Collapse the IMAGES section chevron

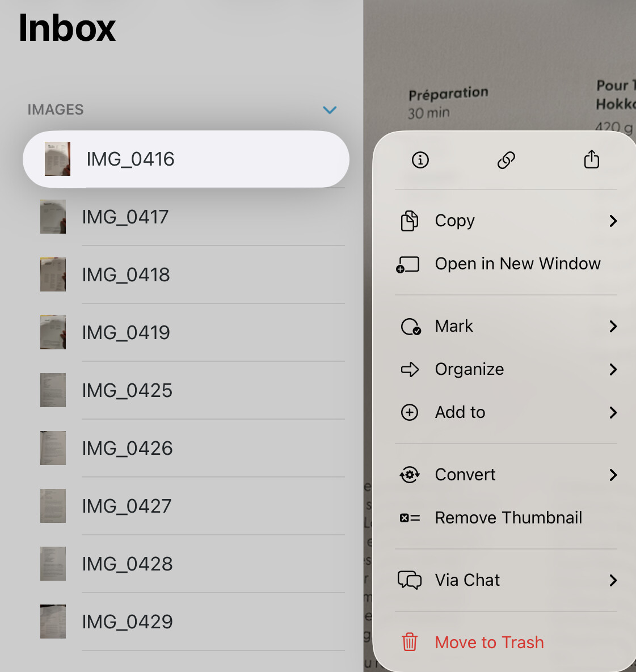(330, 109)
